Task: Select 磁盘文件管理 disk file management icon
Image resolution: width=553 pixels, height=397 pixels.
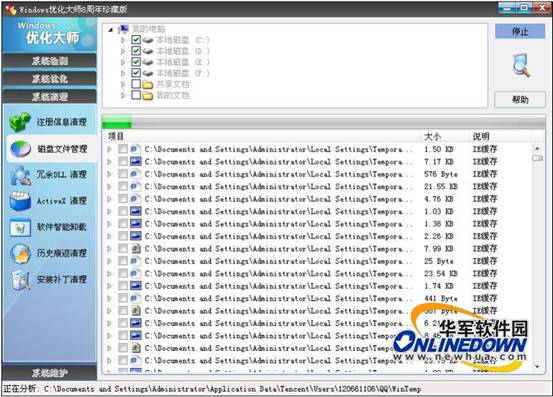Action: pyautogui.click(x=20, y=149)
